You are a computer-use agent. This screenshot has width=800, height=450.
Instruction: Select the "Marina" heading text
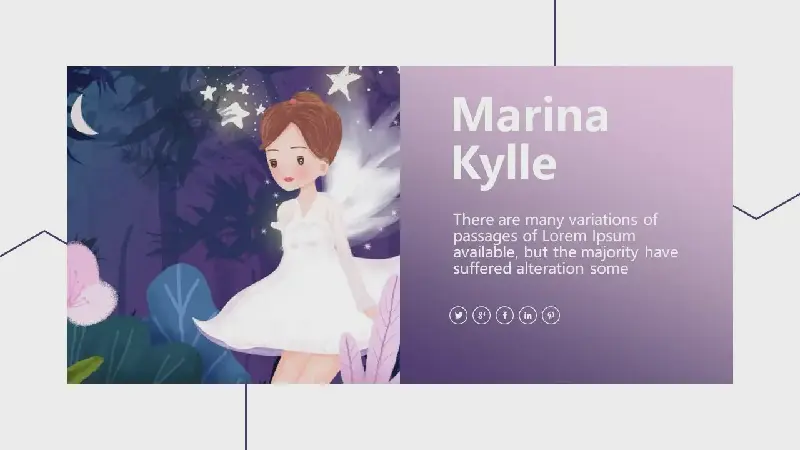click(530, 115)
